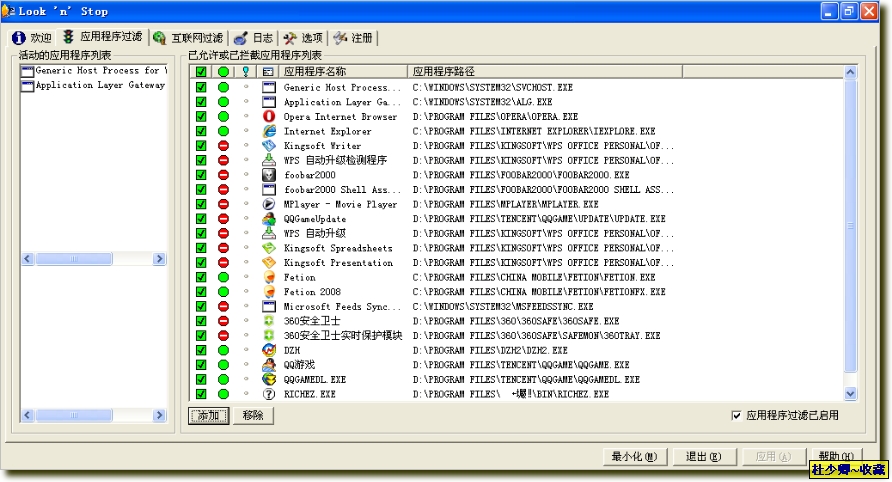Open the 选项 tab
The image size is (892, 482).
click(x=303, y=38)
